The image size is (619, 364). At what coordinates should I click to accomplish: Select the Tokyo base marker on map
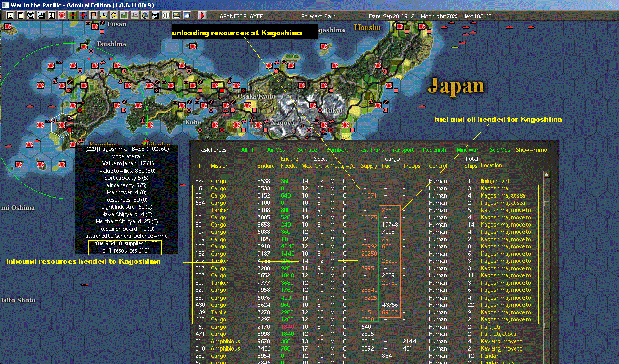[324, 125]
